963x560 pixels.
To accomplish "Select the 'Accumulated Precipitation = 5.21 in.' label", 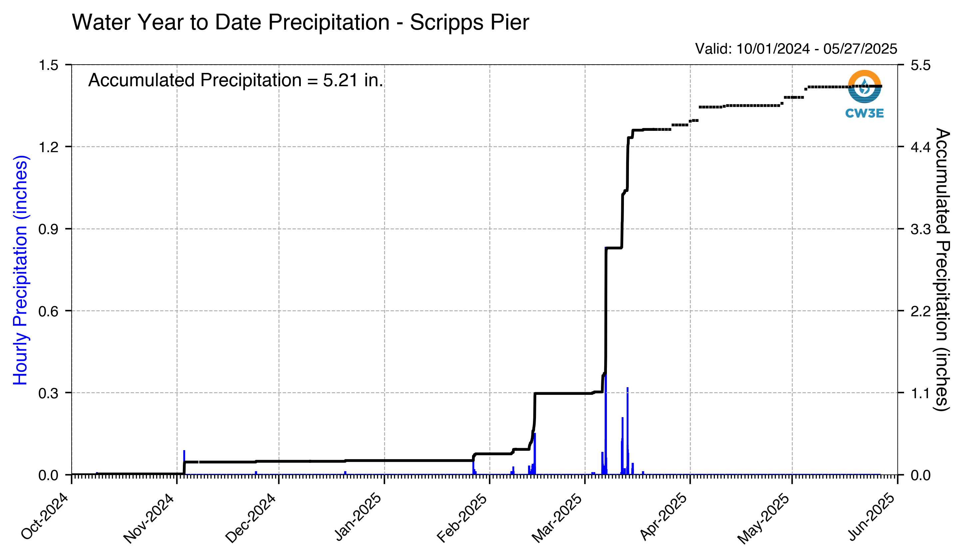I will 236,81.
